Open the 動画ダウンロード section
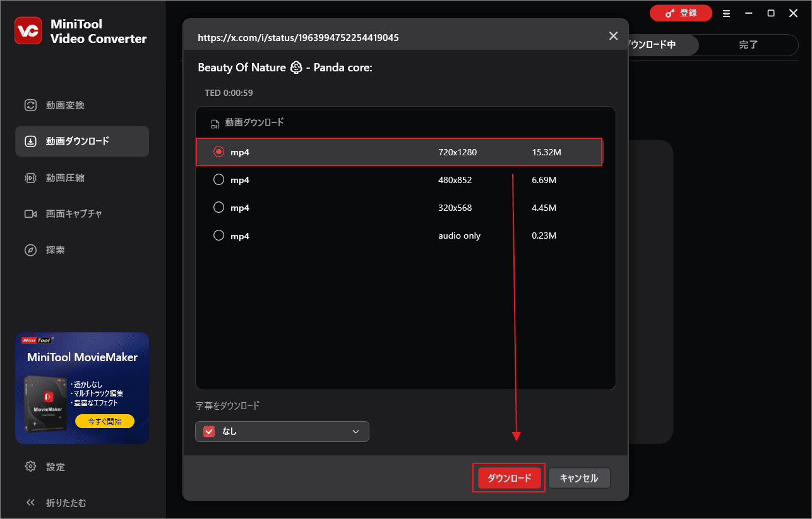 [x=82, y=141]
